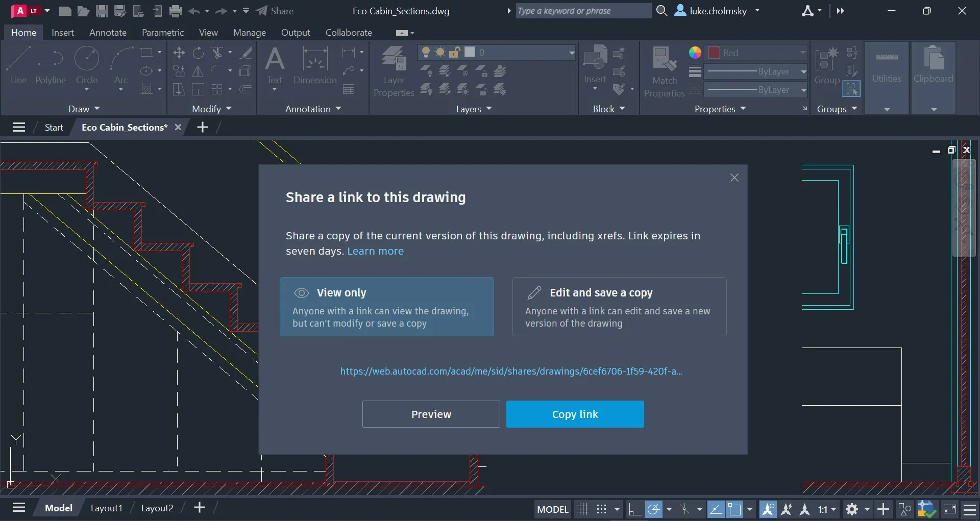
Task: Toggle the lock on layer 0
Action: (x=455, y=52)
